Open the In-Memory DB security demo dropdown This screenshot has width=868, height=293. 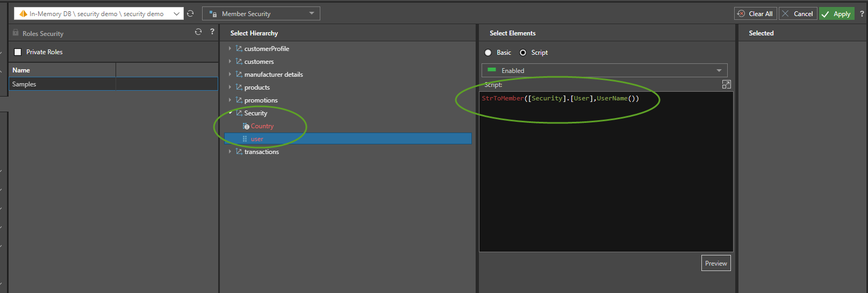coord(99,13)
